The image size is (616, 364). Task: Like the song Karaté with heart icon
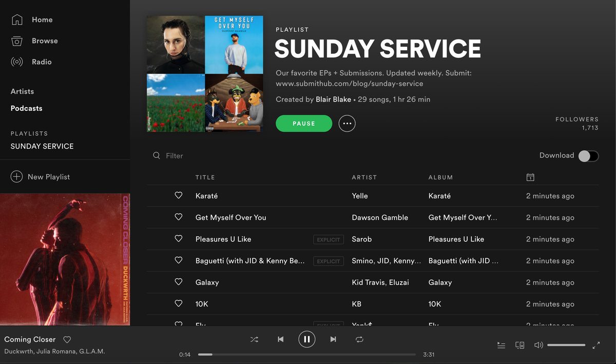pos(179,195)
